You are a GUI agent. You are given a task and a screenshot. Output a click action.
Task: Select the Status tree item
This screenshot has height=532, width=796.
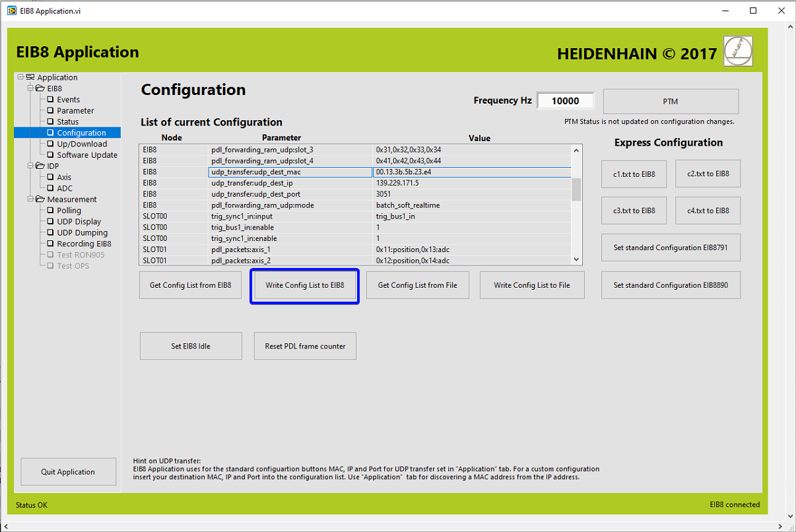(67, 122)
